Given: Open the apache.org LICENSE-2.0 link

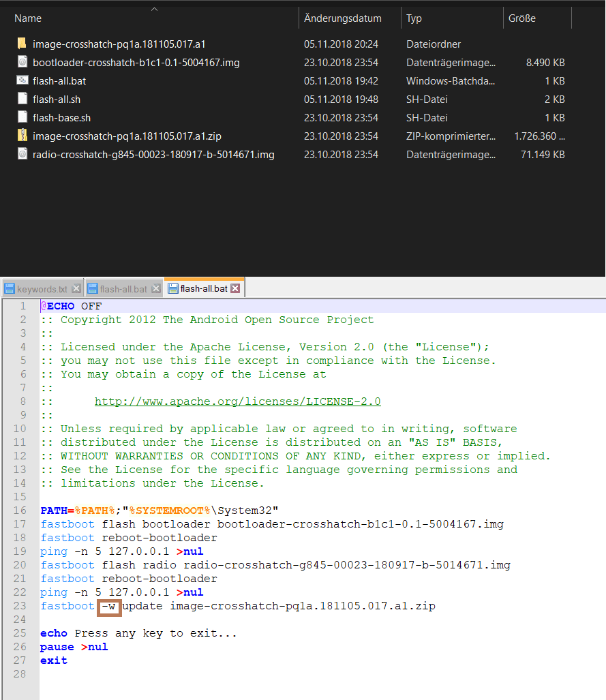Looking at the screenshot, I should point(237,401).
